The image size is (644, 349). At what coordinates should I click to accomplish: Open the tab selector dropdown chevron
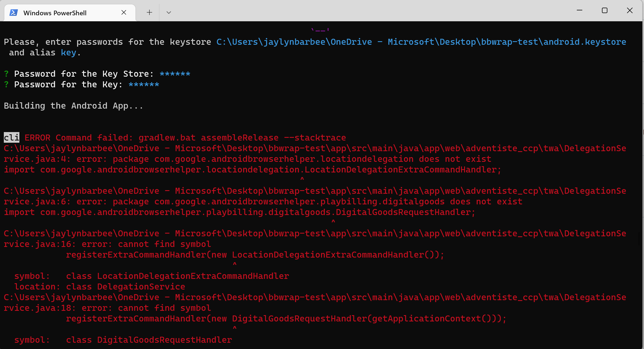[169, 12]
